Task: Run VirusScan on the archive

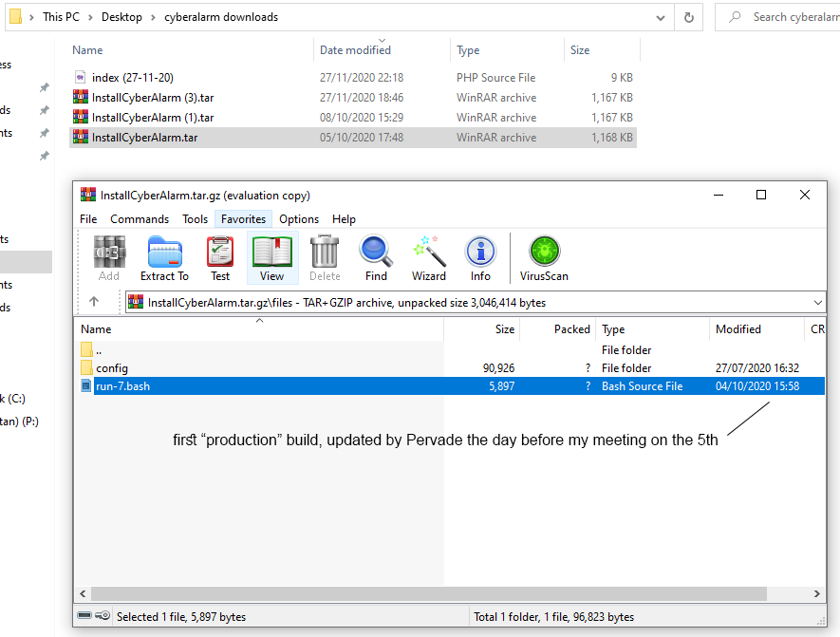Action: (544, 257)
